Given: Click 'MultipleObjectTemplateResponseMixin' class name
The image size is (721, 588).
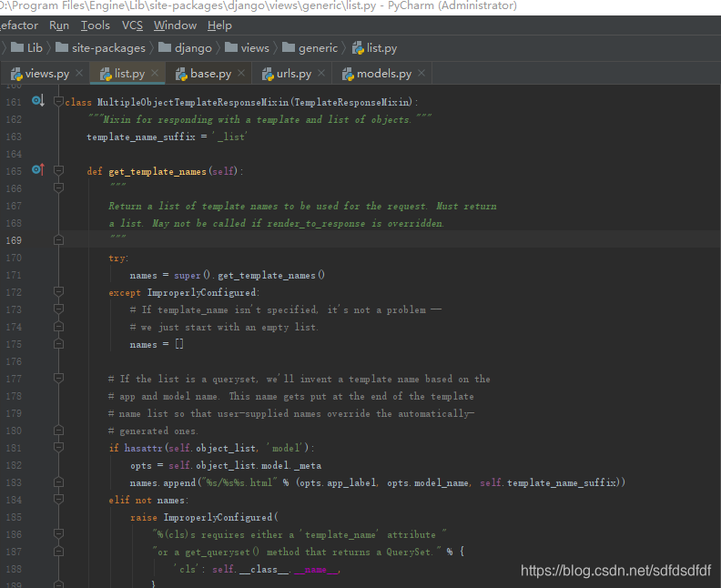Looking at the screenshot, I should coord(193,103).
